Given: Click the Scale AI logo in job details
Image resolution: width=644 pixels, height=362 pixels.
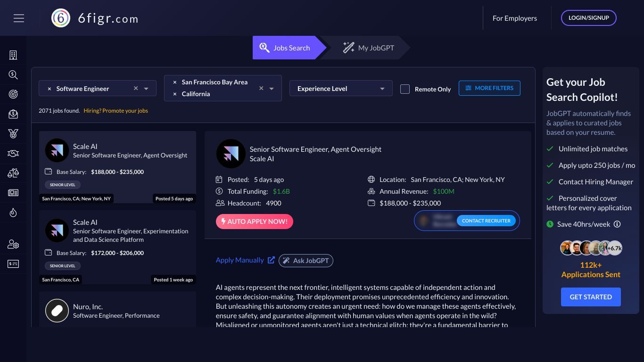Looking at the screenshot, I should click(x=231, y=154).
